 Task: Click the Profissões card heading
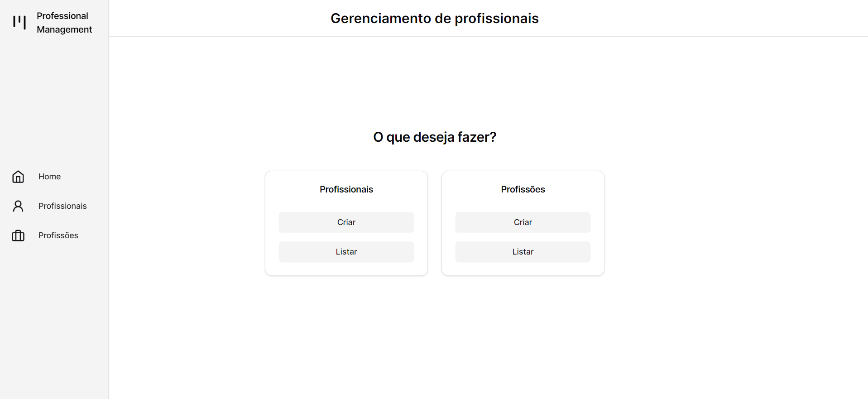coord(523,189)
